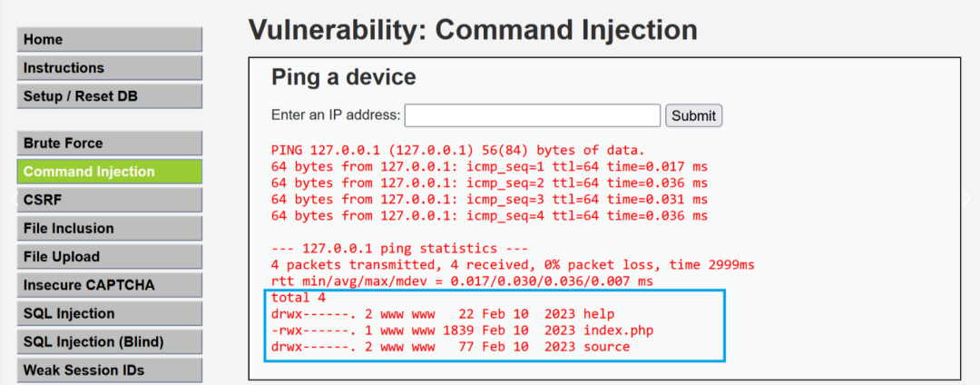
Task: Open the SQL Injection page
Action: (x=109, y=313)
